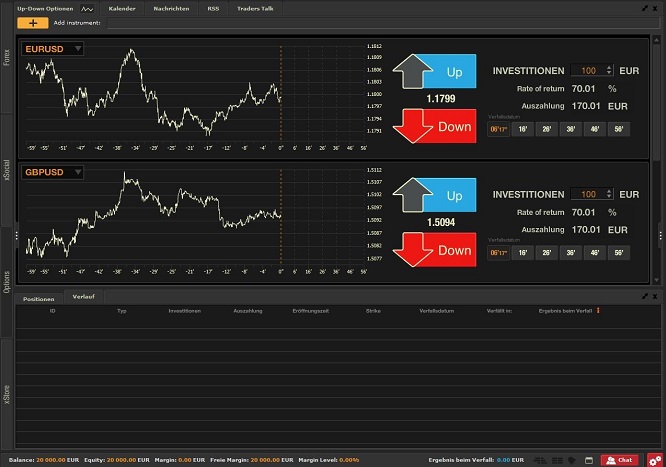Select EURUSD 46' expiry time
The image size is (666, 467).
coord(595,129)
